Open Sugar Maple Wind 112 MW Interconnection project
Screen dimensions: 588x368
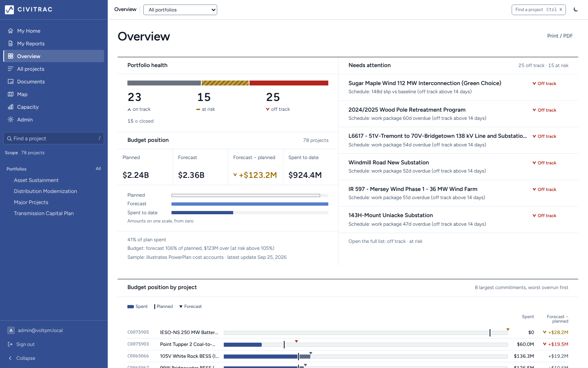[425, 83]
